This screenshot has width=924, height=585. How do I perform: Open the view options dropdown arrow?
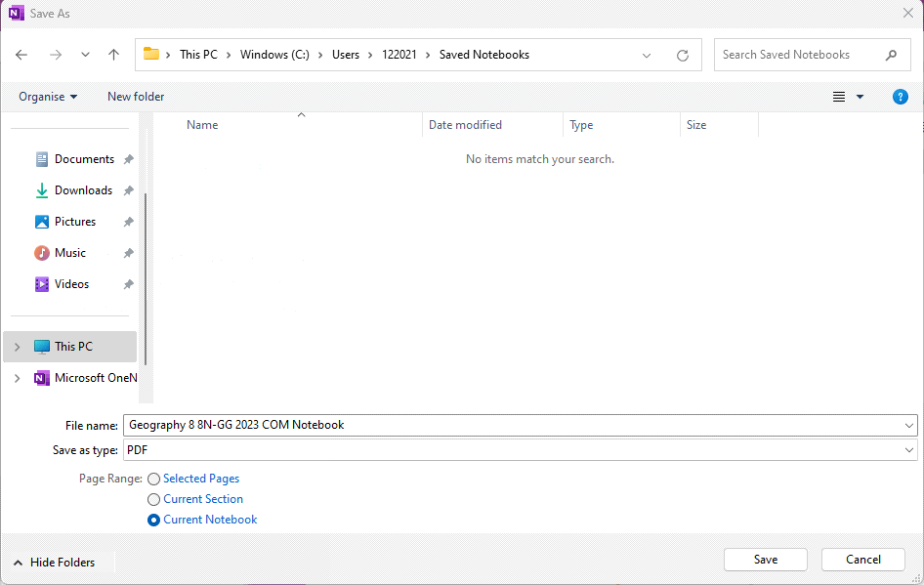tap(860, 97)
